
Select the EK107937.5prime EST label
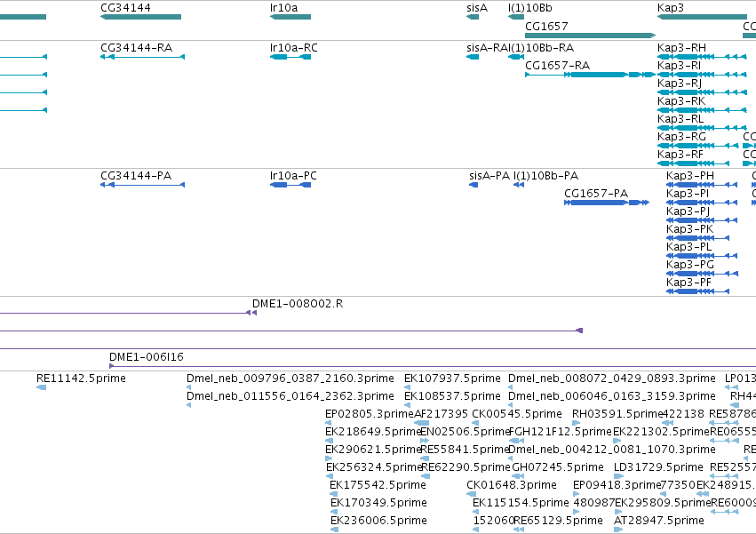click(x=452, y=379)
